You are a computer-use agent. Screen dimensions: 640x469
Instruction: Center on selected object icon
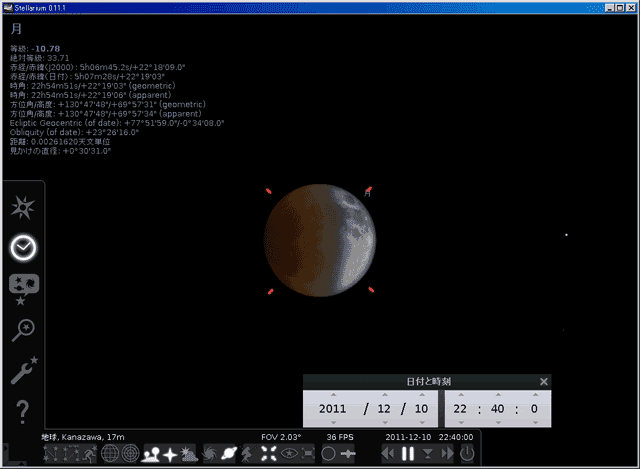(269, 454)
